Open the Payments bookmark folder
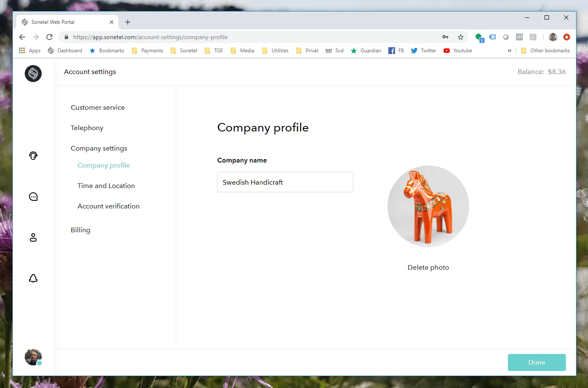The height and width of the screenshot is (388, 588). point(147,51)
